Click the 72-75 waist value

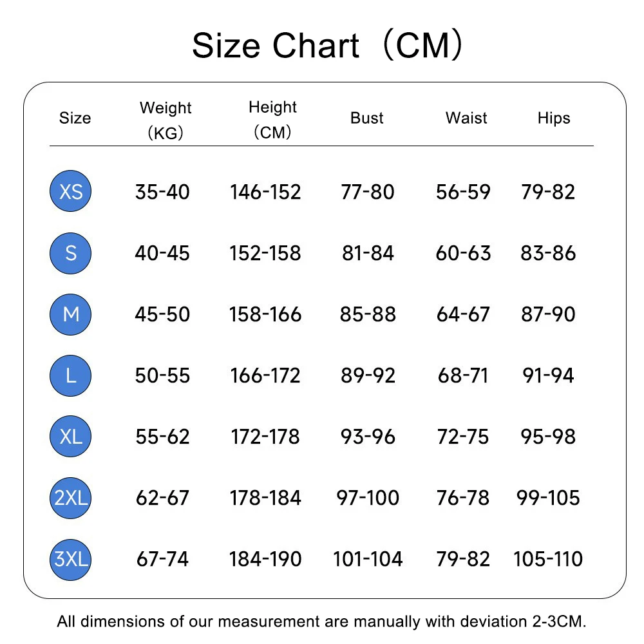(463, 437)
